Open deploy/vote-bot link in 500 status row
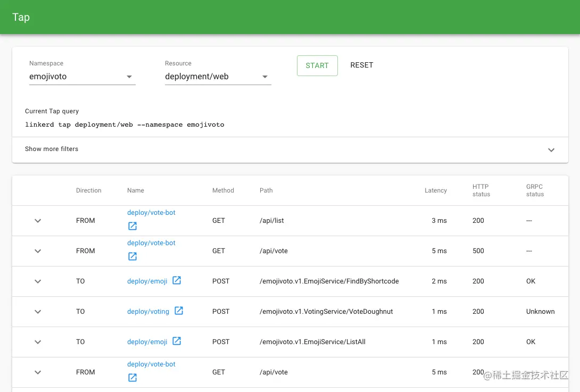This screenshot has height=392, width=580. tap(151, 243)
